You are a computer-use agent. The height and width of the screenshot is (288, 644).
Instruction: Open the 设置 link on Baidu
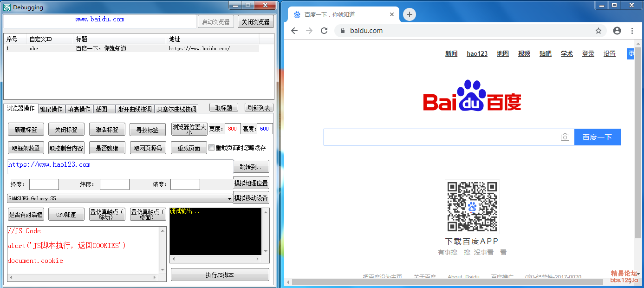coord(610,53)
